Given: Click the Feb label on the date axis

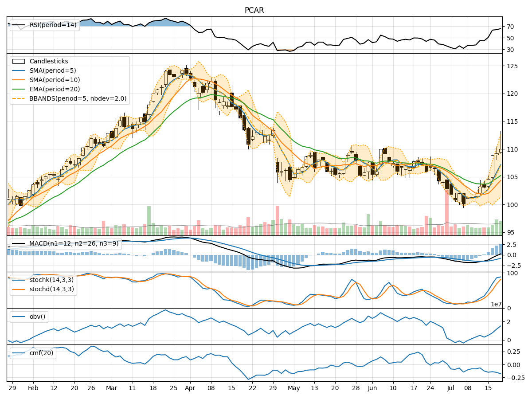Looking at the screenshot, I should pyautogui.click(x=34, y=387).
